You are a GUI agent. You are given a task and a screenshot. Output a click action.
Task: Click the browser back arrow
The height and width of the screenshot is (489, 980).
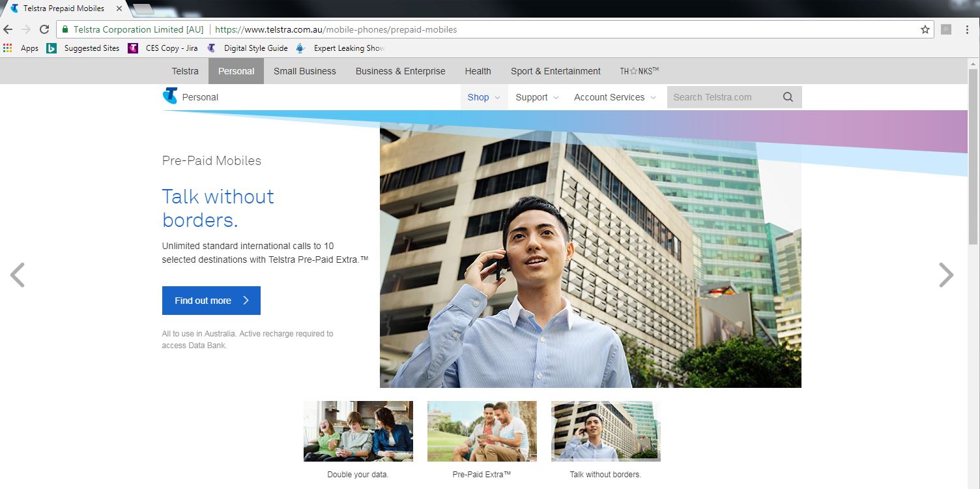pos(8,29)
